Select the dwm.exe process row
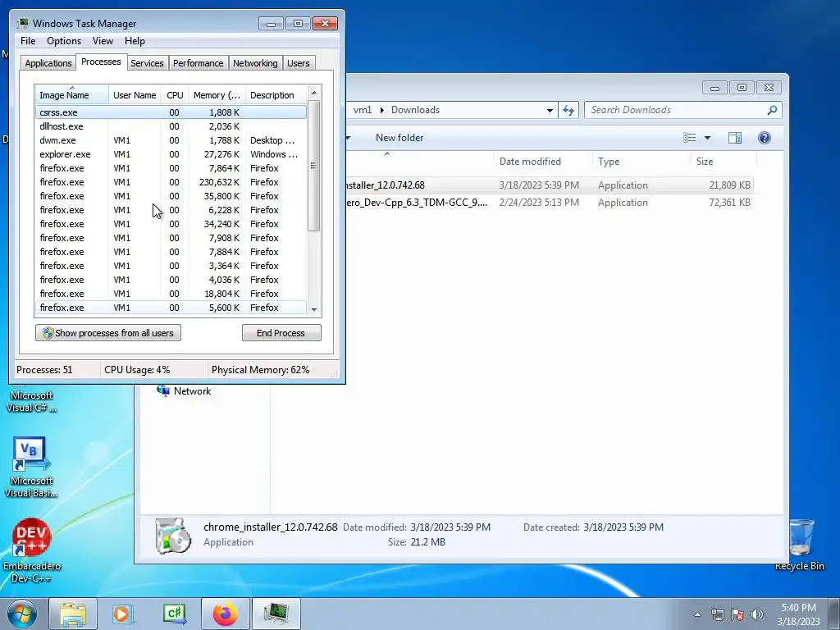840x630 pixels. pos(171,140)
